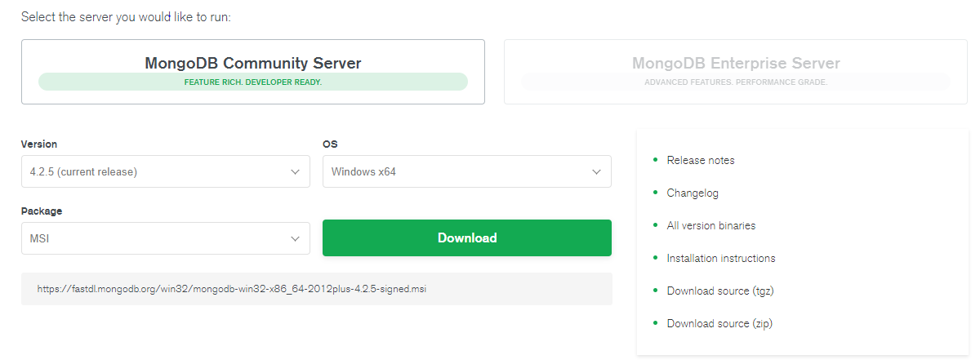Click the Package field label
This screenshot has height=364, width=980.
click(x=42, y=211)
